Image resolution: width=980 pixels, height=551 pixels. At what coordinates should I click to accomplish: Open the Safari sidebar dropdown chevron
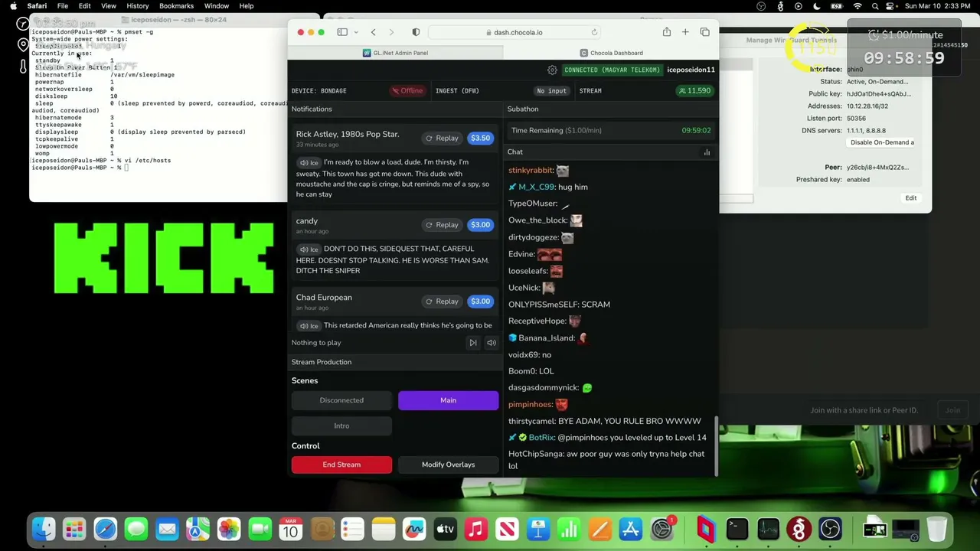[x=356, y=32]
